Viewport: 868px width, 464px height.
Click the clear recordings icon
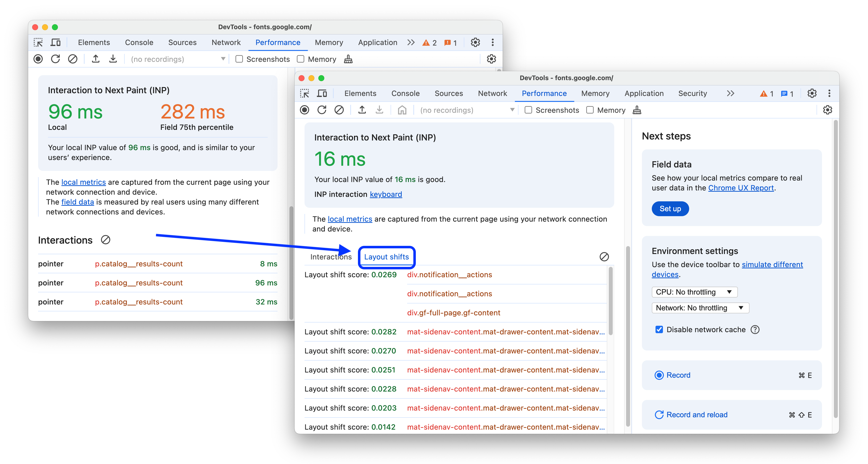coord(339,110)
